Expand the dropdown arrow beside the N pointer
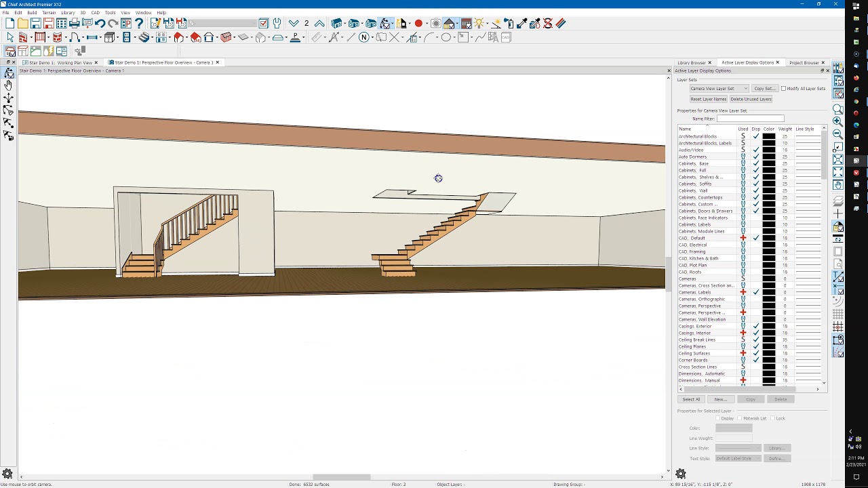The width and height of the screenshot is (868, 488). pos(372,37)
